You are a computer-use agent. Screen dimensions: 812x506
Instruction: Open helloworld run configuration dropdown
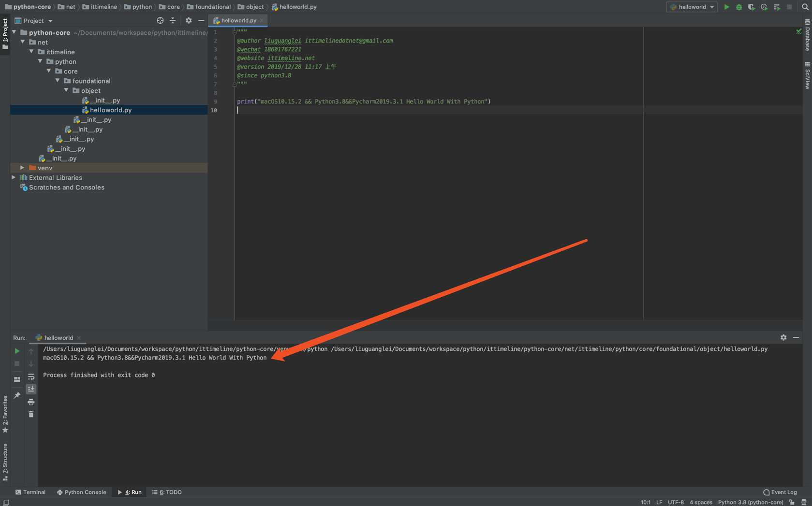pos(692,7)
